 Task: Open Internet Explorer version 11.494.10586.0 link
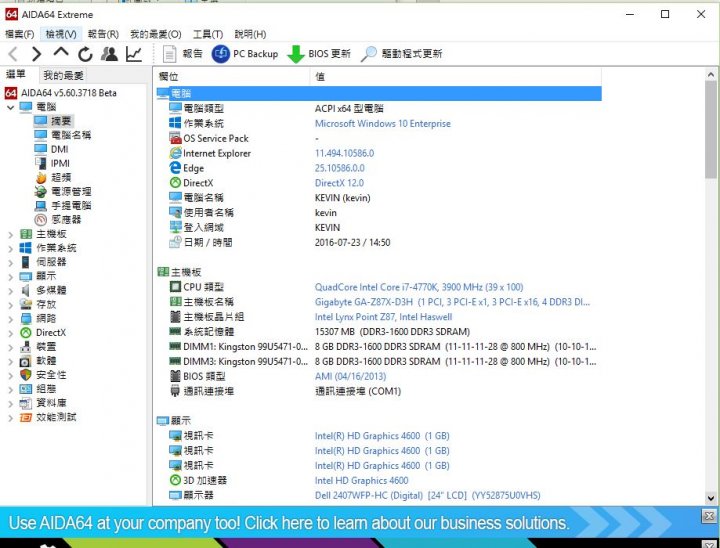click(344, 153)
